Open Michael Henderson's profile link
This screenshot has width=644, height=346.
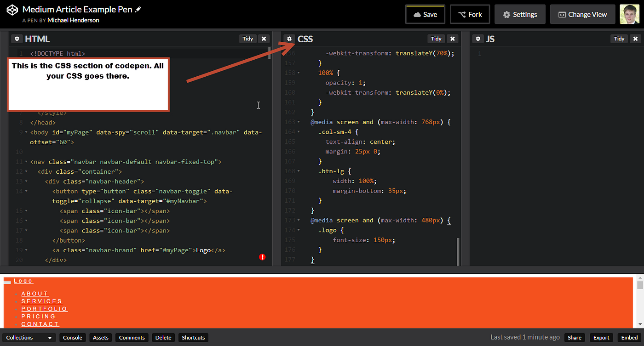[x=73, y=20]
